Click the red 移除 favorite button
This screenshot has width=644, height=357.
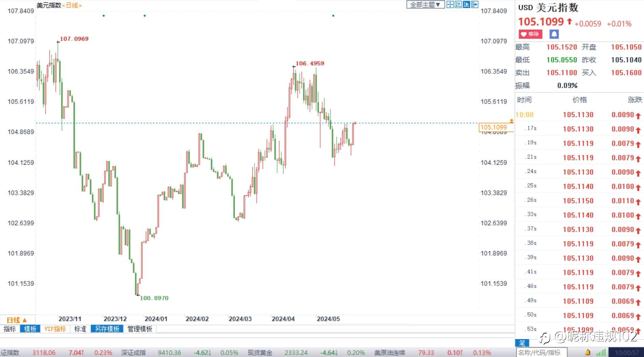[x=530, y=34]
